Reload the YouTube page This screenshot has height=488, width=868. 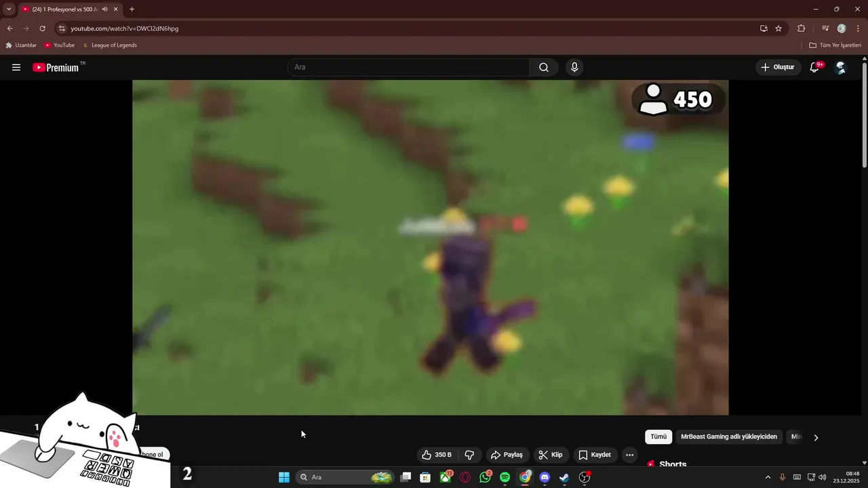(x=42, y=28)
